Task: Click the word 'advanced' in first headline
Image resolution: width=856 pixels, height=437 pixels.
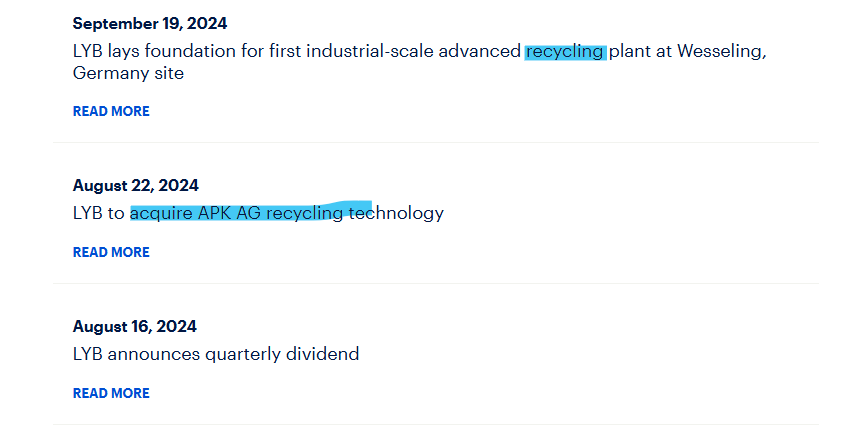Action: pos(479,51)
